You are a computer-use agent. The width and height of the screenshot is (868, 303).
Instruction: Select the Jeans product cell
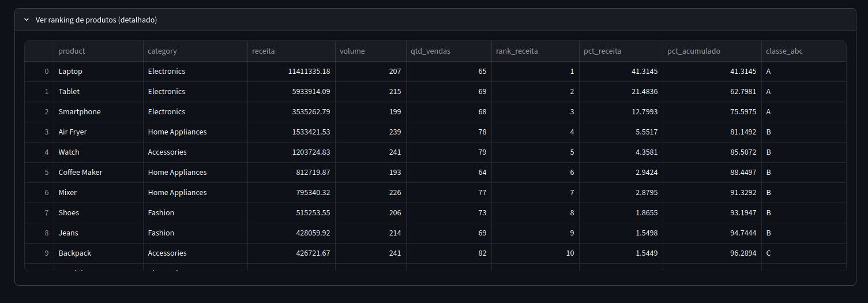click(99, 233)
